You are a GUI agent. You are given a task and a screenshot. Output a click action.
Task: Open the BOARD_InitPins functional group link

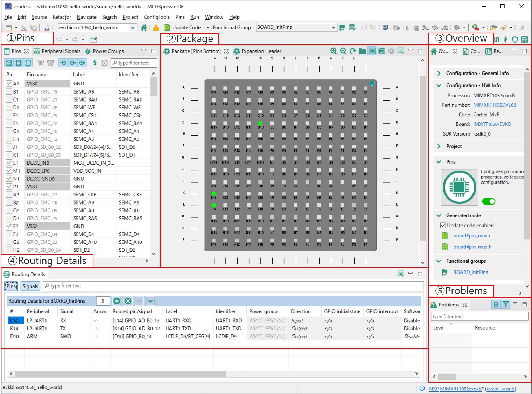point(470,272)
